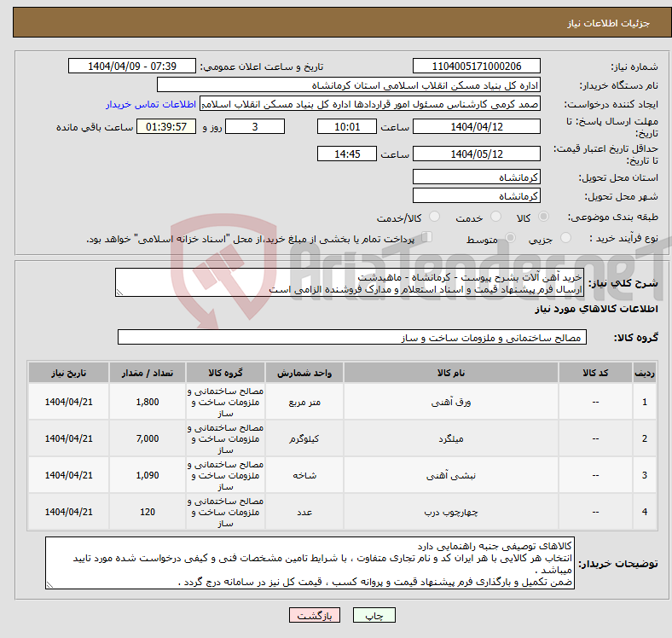Click the نام کالا column header
Image resolution: width=672 pixels, height=638 pixels.
coord(451,373)
